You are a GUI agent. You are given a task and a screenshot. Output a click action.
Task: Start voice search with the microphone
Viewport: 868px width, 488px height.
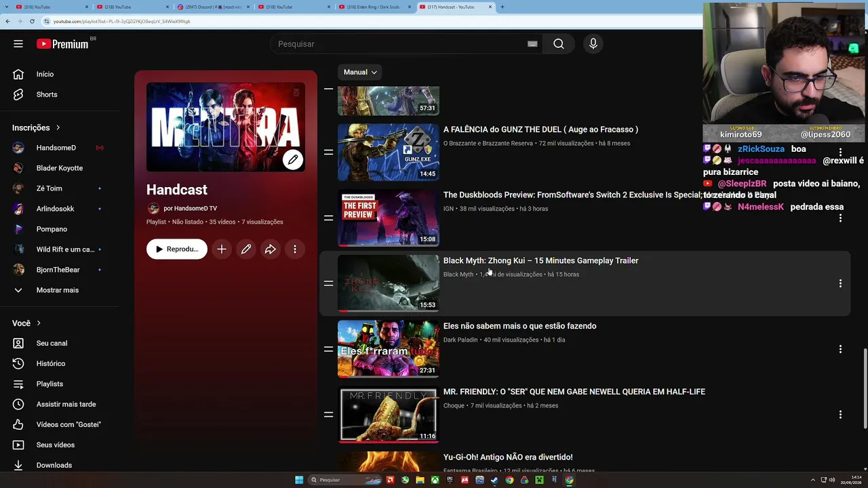(x=593, y=44)
